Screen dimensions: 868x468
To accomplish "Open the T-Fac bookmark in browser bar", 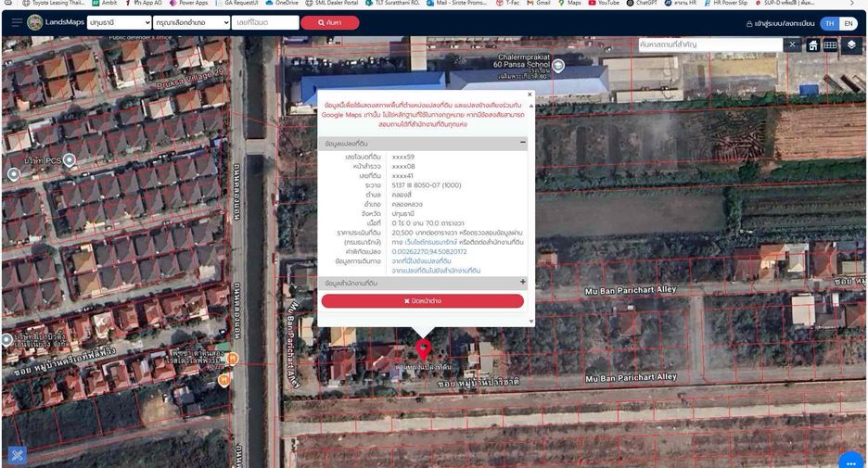I will click(507, 3).
